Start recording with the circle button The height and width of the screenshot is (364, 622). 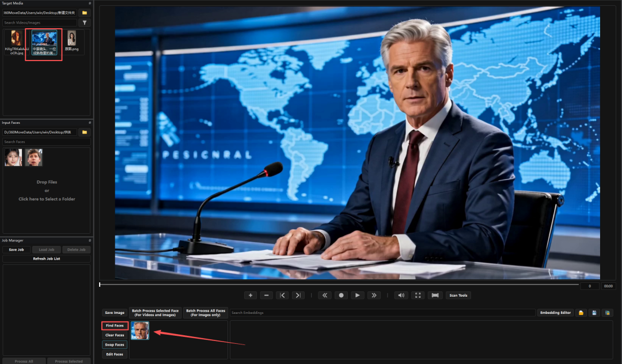point(341,295)
